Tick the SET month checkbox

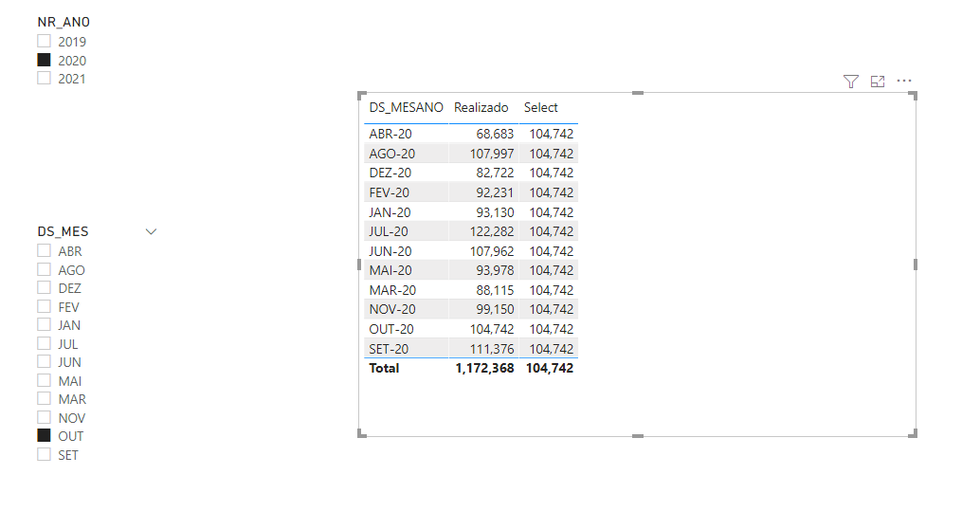pos(44,454)
